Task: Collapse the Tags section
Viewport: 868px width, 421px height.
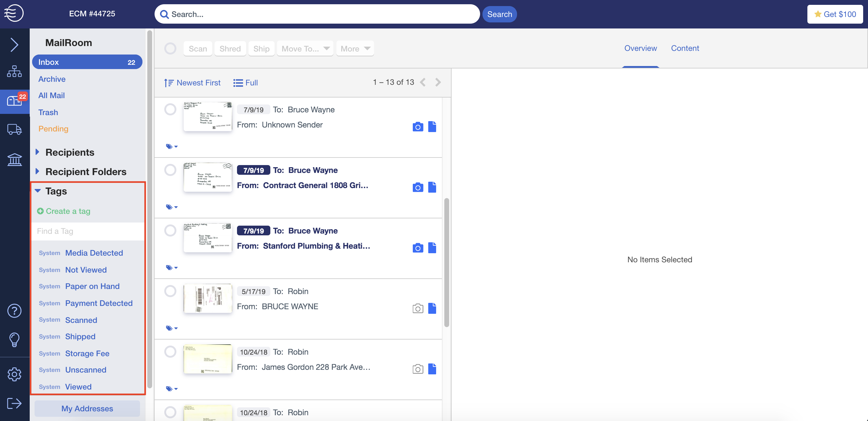Action: tap(38, 191)
